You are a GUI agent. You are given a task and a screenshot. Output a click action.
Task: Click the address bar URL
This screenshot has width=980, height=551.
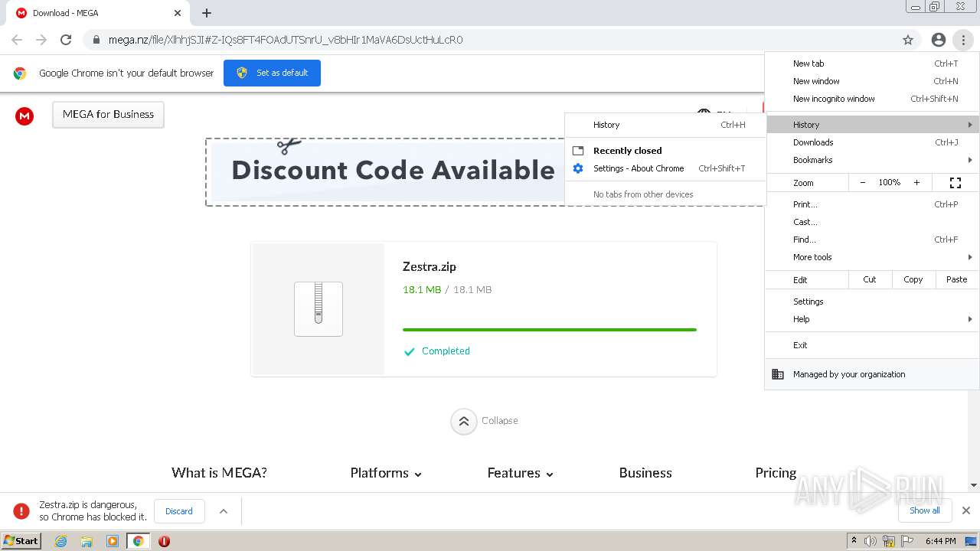coord(286,40)
